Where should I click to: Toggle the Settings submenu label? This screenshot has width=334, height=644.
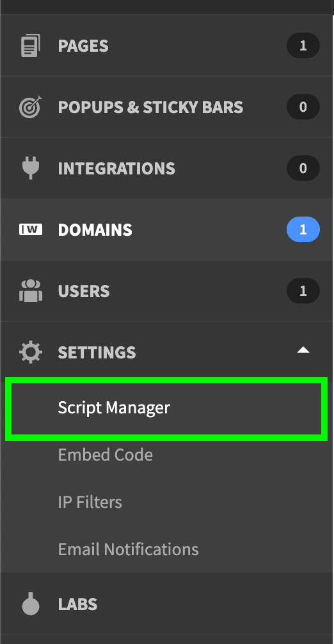97,353
